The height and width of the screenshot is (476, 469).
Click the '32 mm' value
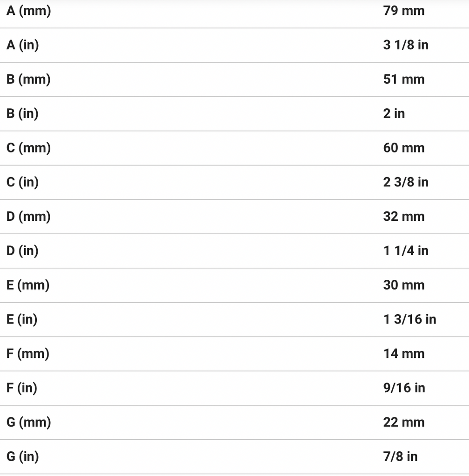(x=403, y=217)
